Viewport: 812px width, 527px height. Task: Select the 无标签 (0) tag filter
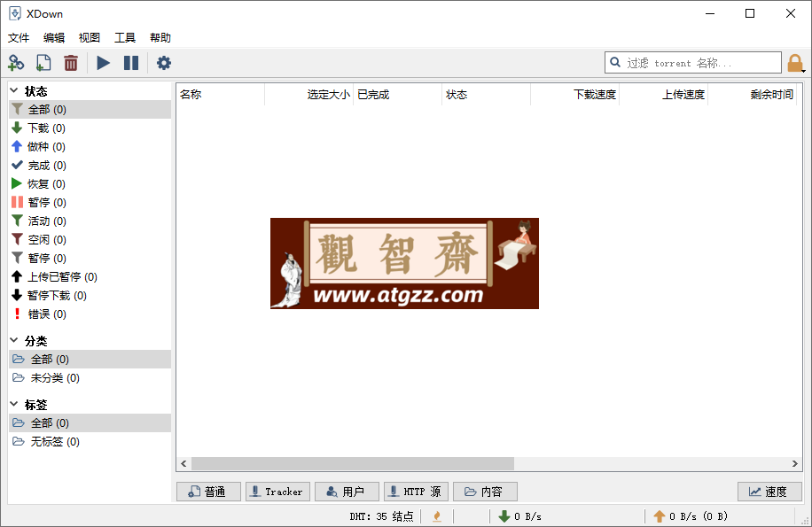(90, 442)
